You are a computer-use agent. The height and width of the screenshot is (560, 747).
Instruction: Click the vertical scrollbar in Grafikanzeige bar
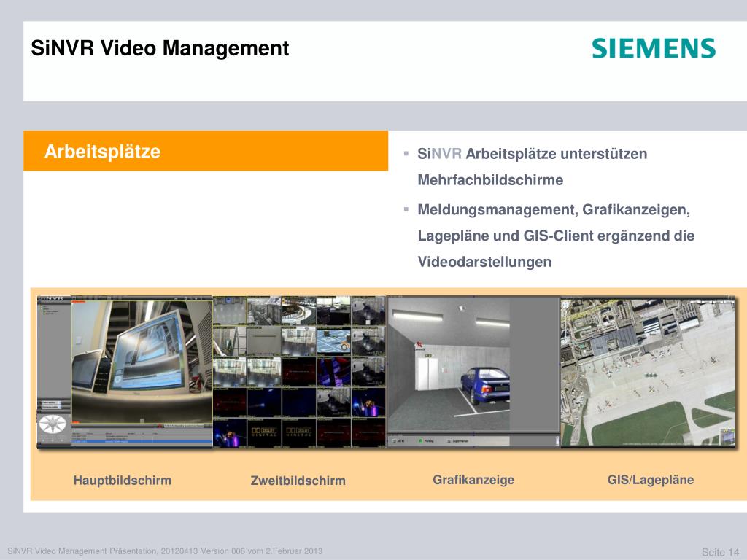pos(557,441)
